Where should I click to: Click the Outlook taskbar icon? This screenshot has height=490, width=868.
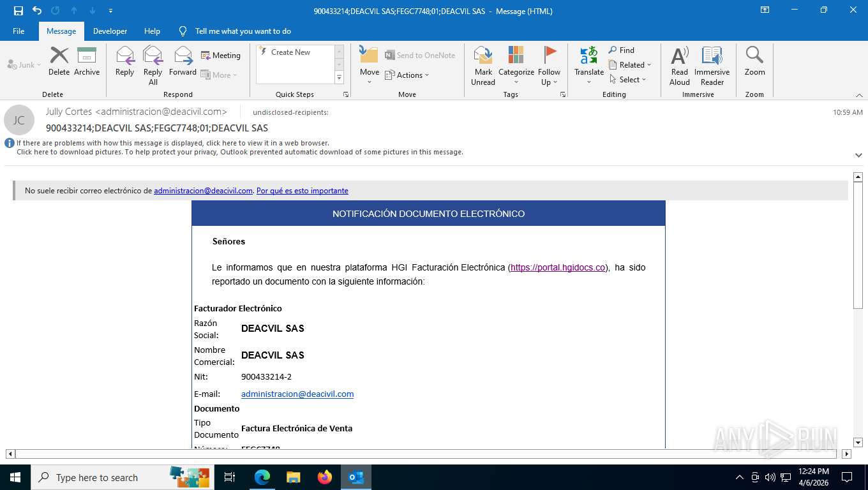tap(355, 477)
